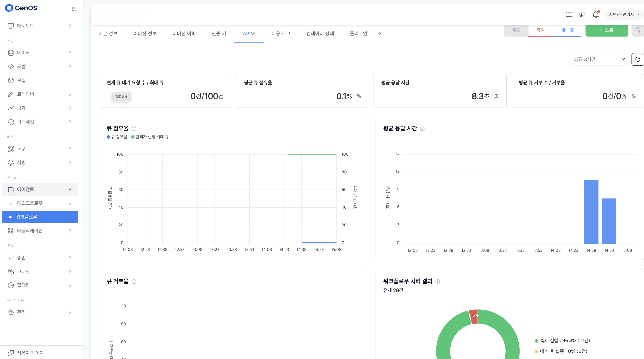The width and height of the screenshot is (644, 359).
Task: Click the trash delete icon
Action: pos(638,30)
